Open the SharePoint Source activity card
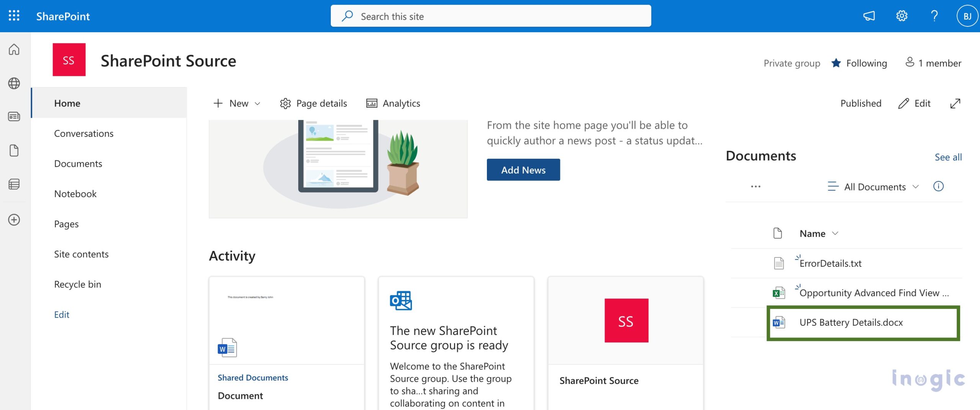This screenshot has width=980, height=410. 626,343
